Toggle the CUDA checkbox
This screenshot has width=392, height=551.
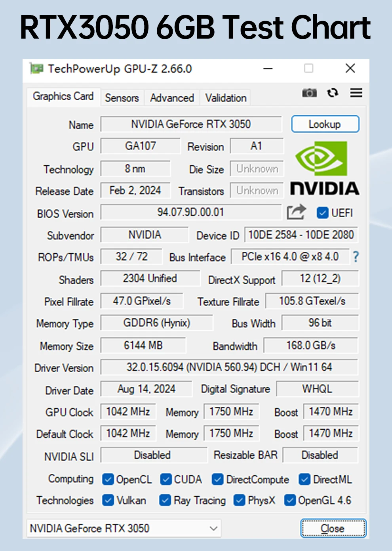tap(166, 480)
